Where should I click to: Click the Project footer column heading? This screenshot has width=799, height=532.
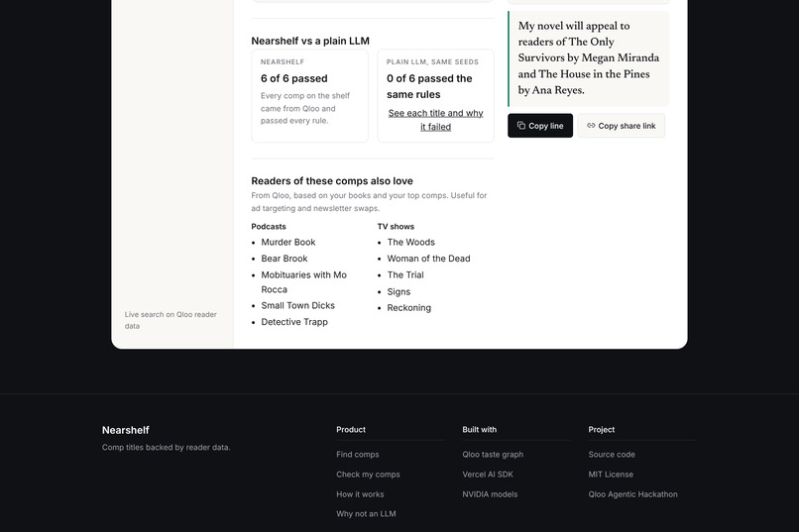tap(602, 429)
